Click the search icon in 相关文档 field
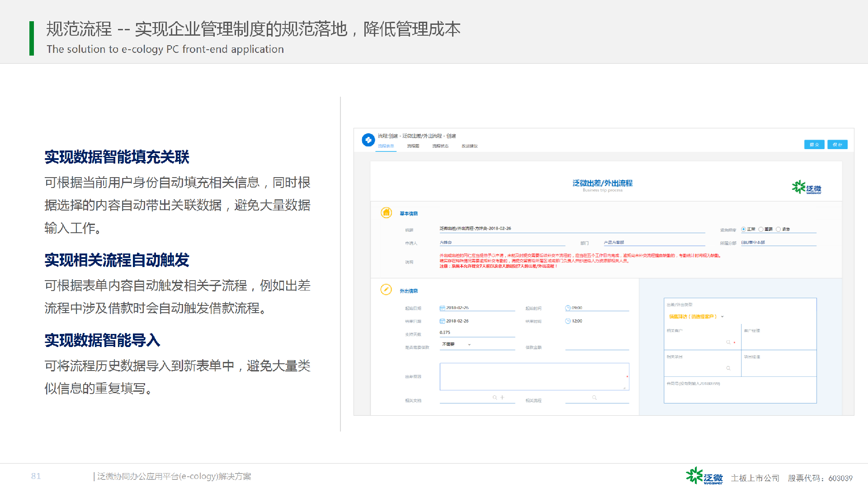 click(495, 398)
